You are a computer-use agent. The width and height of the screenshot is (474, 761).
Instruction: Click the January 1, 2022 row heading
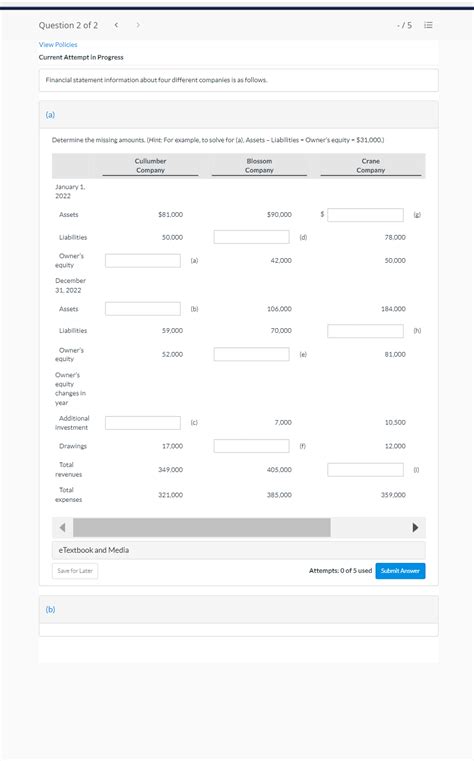[70, 191]
